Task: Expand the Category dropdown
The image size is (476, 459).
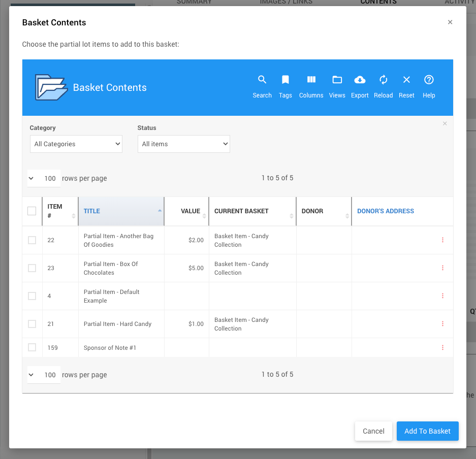Action: point(76,144)
